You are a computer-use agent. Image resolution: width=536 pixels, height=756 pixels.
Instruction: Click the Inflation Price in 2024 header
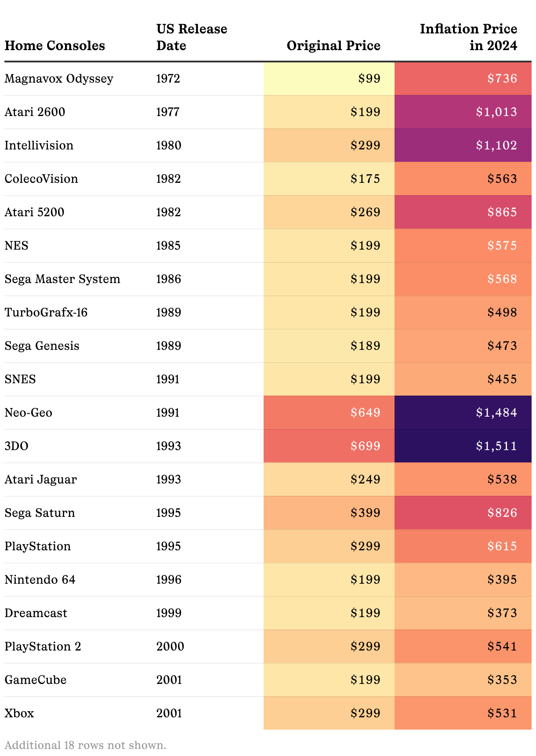(468, 37)
